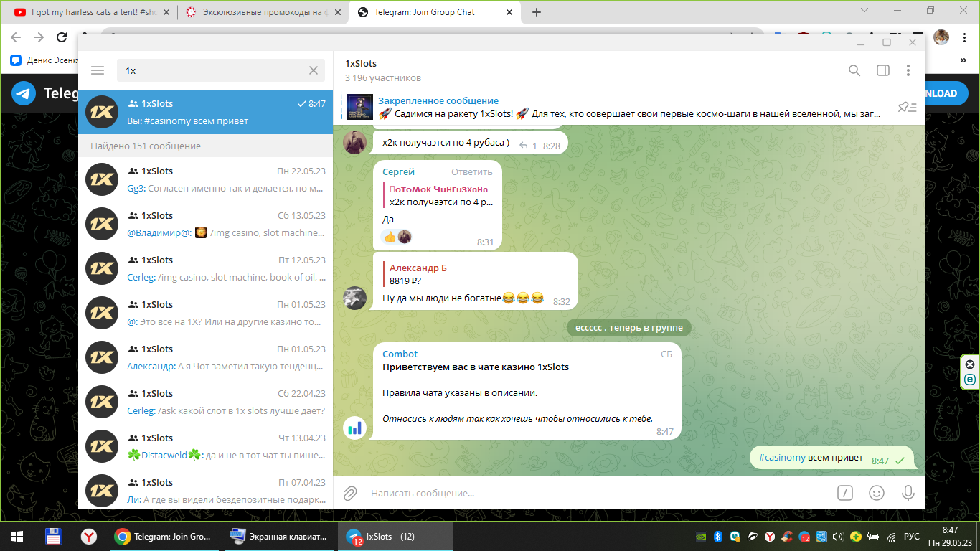Open a new browser tab
The height and width of the screenshot is (551, 980).
(537, 12)
